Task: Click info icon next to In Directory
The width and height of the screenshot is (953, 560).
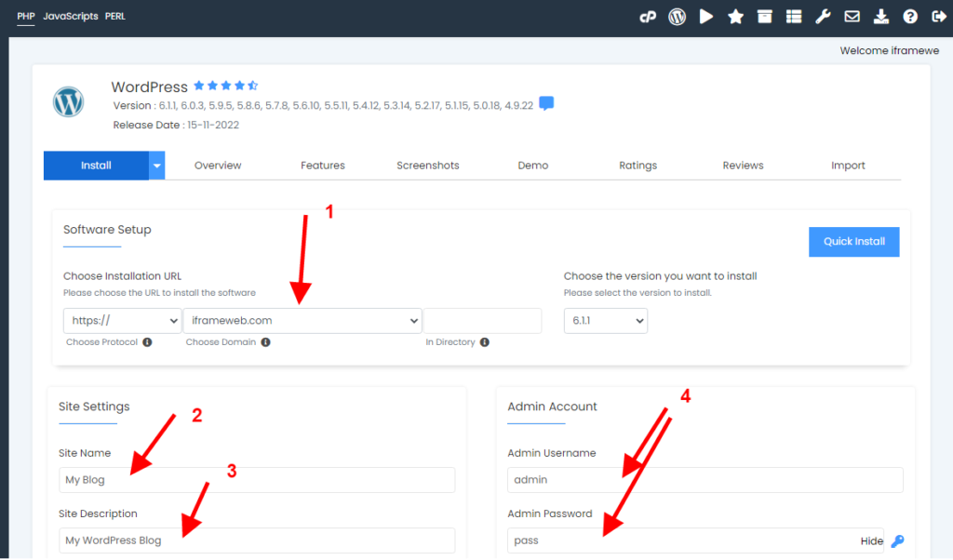Action: [x=484, y=342]
